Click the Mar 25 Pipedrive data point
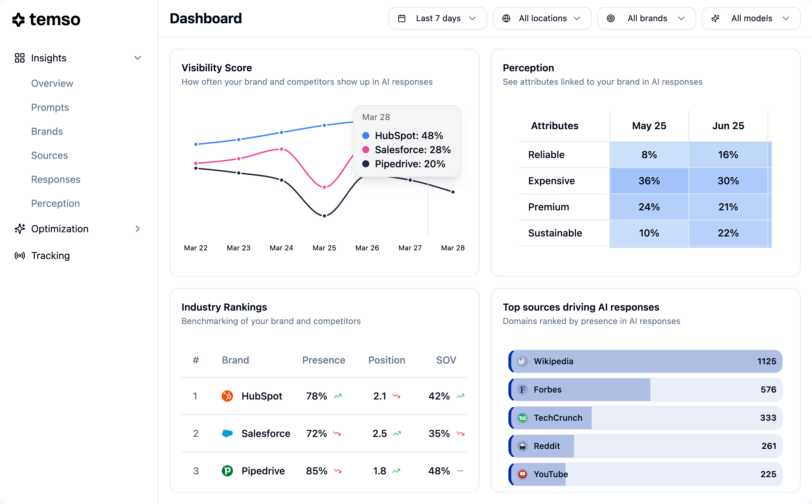Screen dimensions: 812x504 coord(324,216)
